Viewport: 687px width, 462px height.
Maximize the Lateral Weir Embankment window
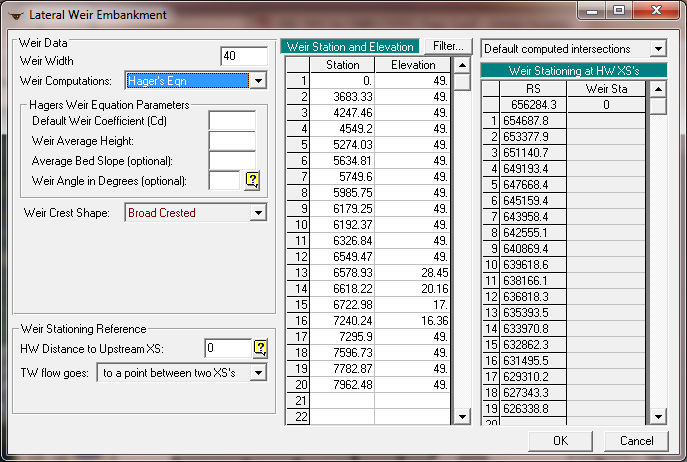pos(619,10)
